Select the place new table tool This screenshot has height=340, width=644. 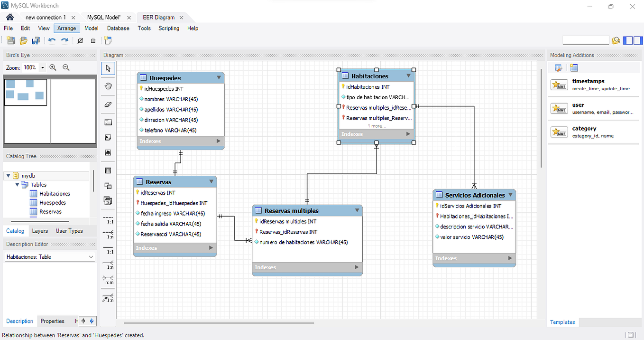[x=108, y=170]
